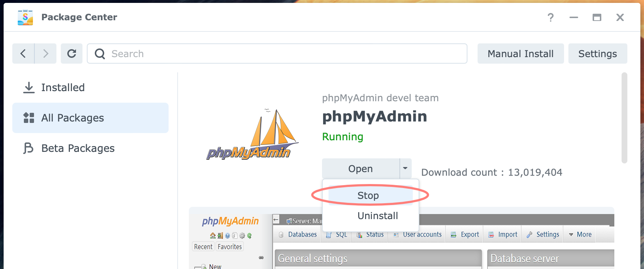
Task: Click the Running status text
Action: click(x=343, y=137)
